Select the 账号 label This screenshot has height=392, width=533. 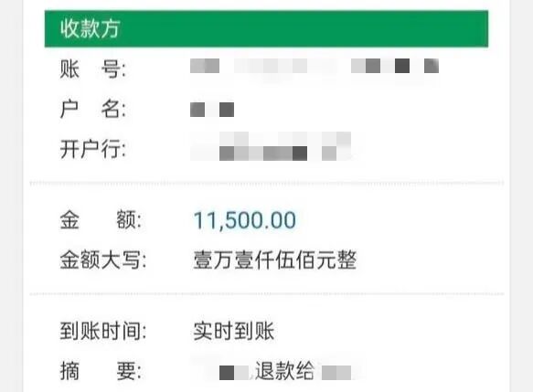pos(93,69)
